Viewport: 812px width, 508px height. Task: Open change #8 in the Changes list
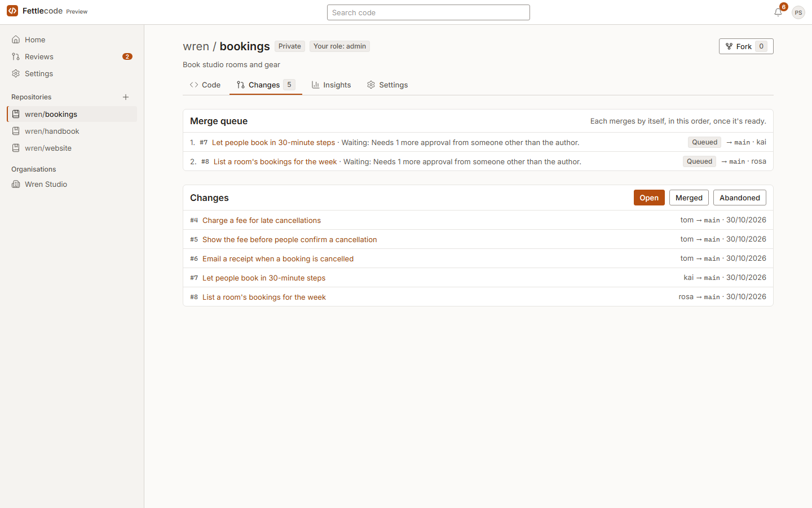click(264, 297)
